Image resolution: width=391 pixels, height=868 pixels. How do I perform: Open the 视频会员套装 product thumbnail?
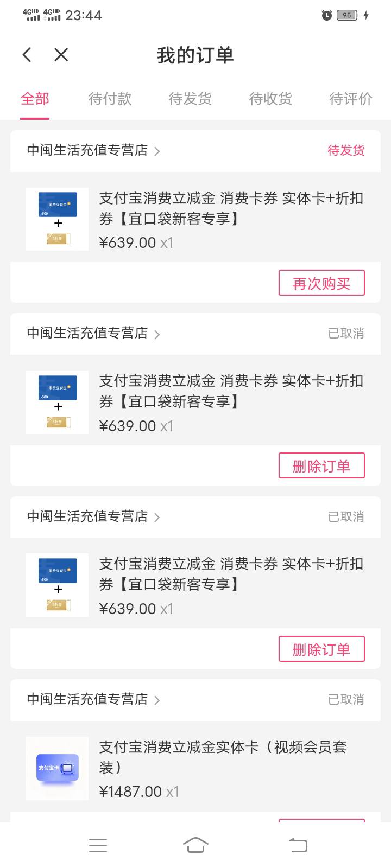pyautogui.click(x=57, y=768)
